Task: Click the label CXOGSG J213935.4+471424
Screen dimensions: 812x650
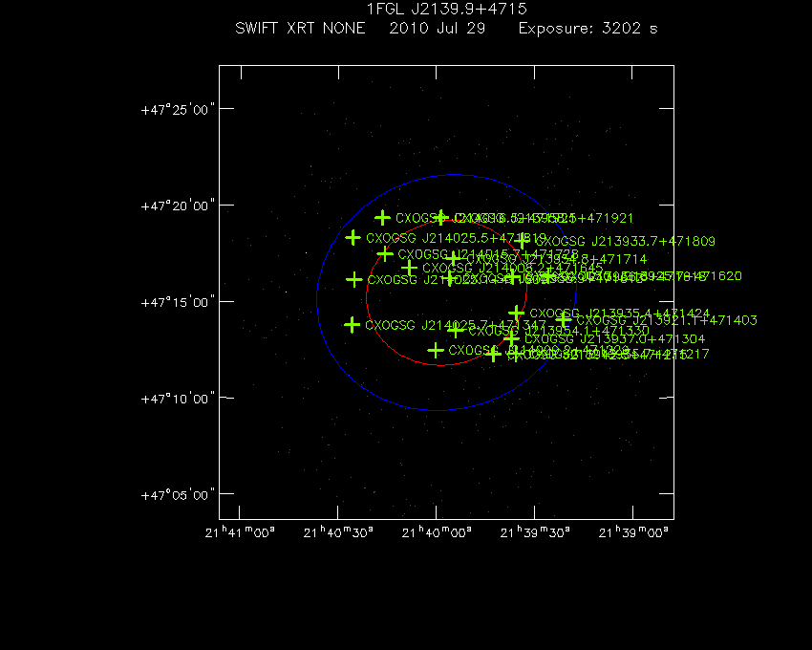Action: click(x=619, y=314)
